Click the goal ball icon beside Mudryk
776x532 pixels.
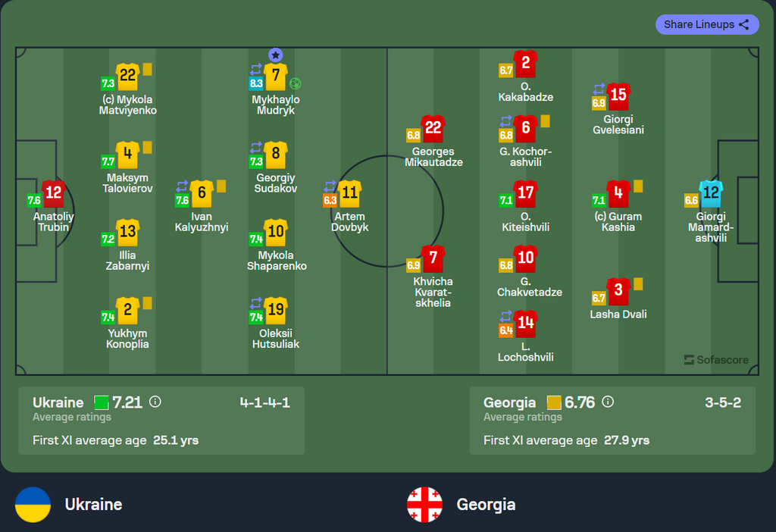tap(296, 83)
